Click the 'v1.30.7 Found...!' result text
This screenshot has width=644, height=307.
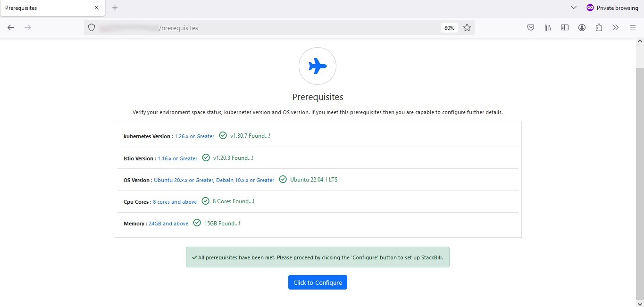pos(250,136)
